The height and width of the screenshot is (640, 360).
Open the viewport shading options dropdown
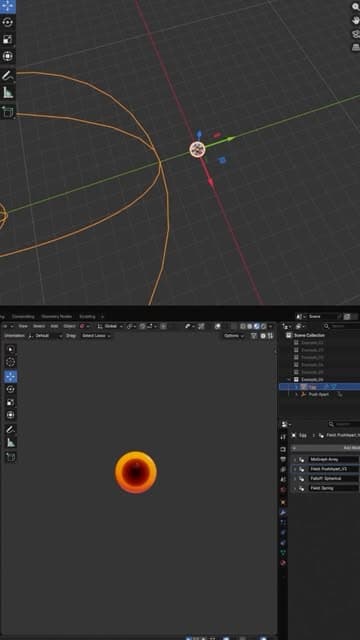pos(270,326)
